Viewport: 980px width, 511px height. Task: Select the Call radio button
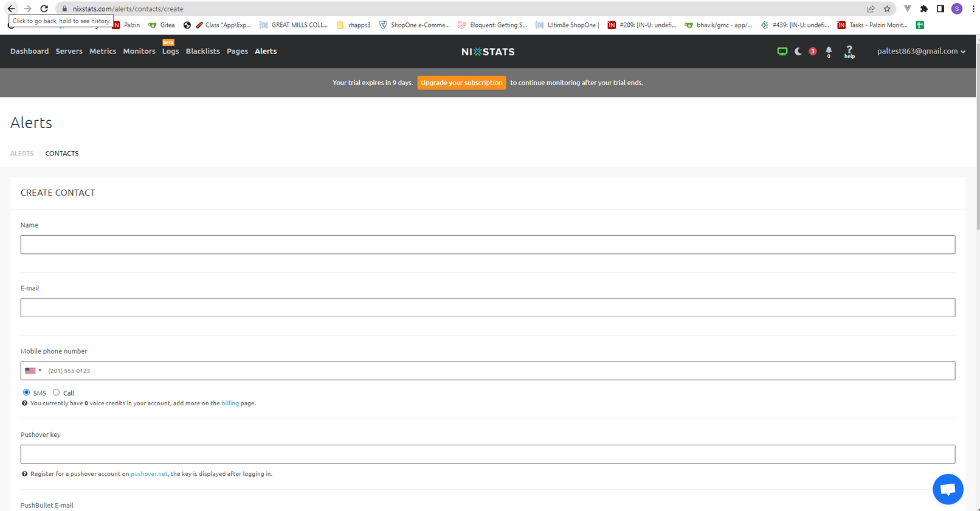tap(56, 393)
